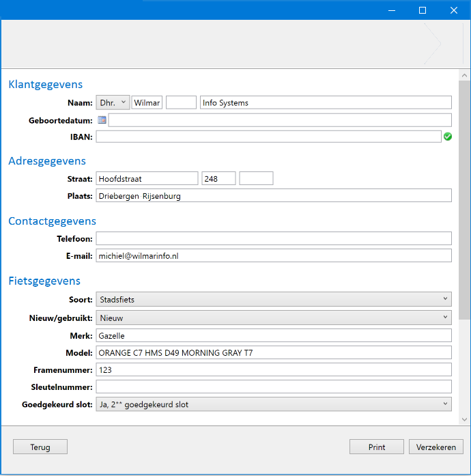Maximize the window
The image size is (471, 476).
click(423, 10)
